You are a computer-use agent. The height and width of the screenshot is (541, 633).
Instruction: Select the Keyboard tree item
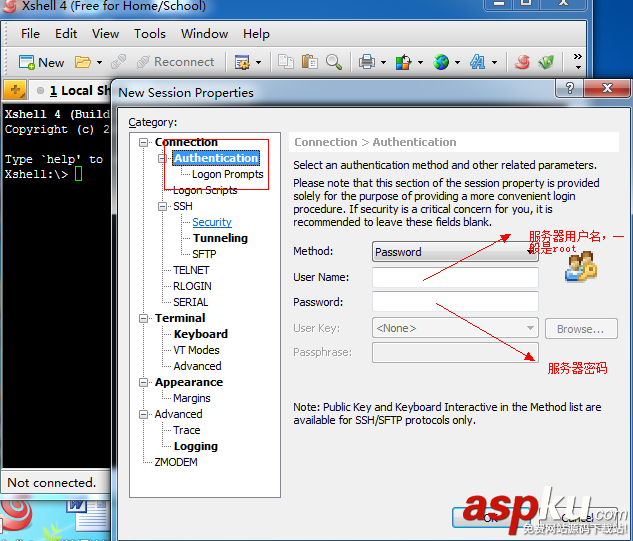pos(201,334)
